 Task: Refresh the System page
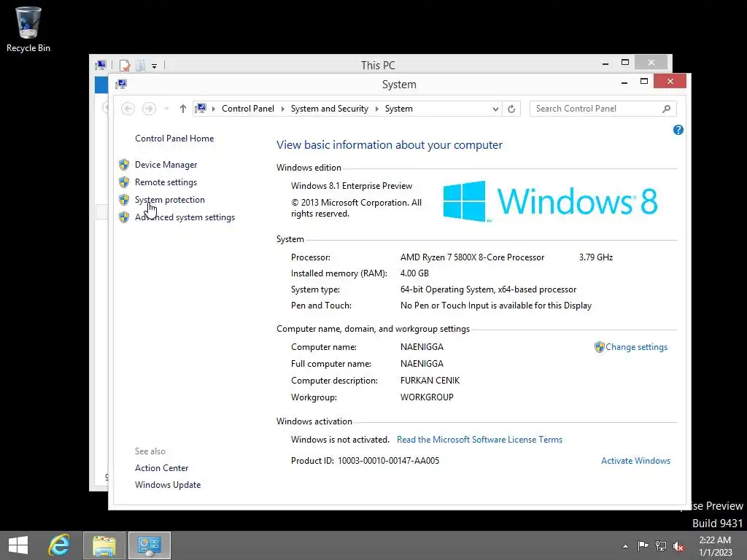511,109
